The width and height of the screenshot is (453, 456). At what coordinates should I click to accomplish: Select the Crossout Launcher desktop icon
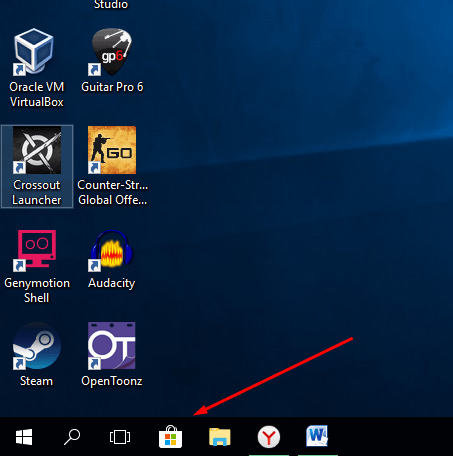[37, 150]
